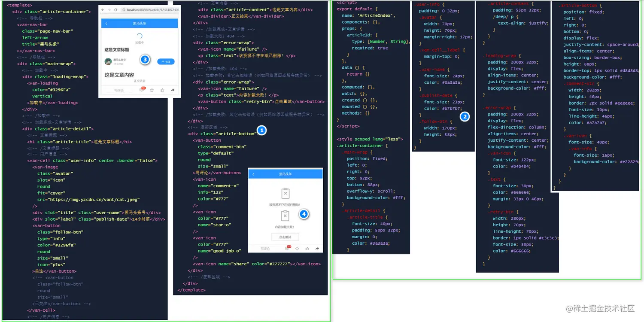
Task: Click the CSS line 'text-align: justify;'
Action: click(523, 23)
